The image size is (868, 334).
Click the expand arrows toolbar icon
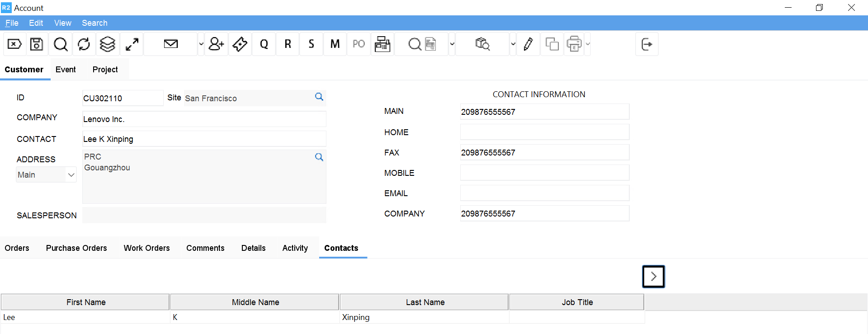(x=132, y=44)
